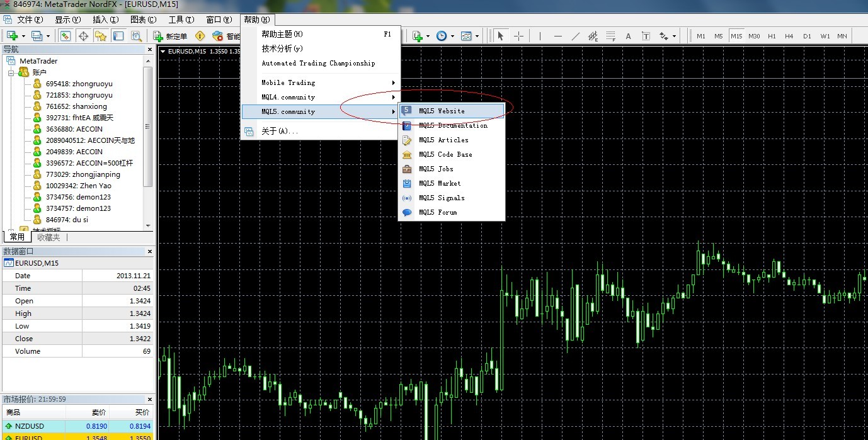Close the 导航 navigator panel
868x440 pixels.
click(x=150, y=49)
